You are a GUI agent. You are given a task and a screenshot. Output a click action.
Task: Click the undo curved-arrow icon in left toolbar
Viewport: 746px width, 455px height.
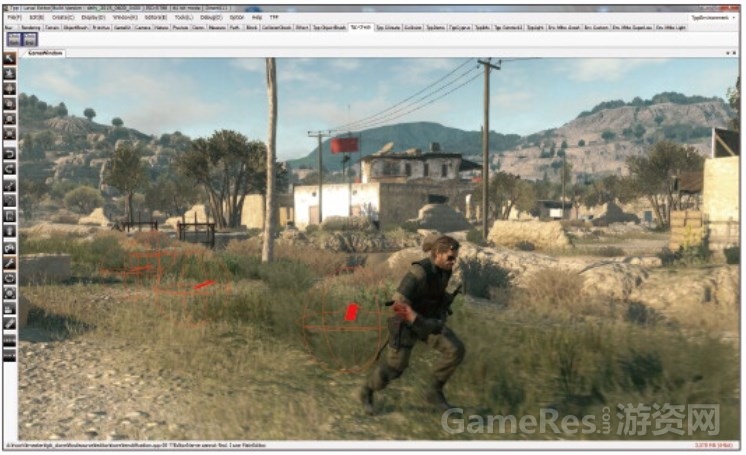click(10, 153)
